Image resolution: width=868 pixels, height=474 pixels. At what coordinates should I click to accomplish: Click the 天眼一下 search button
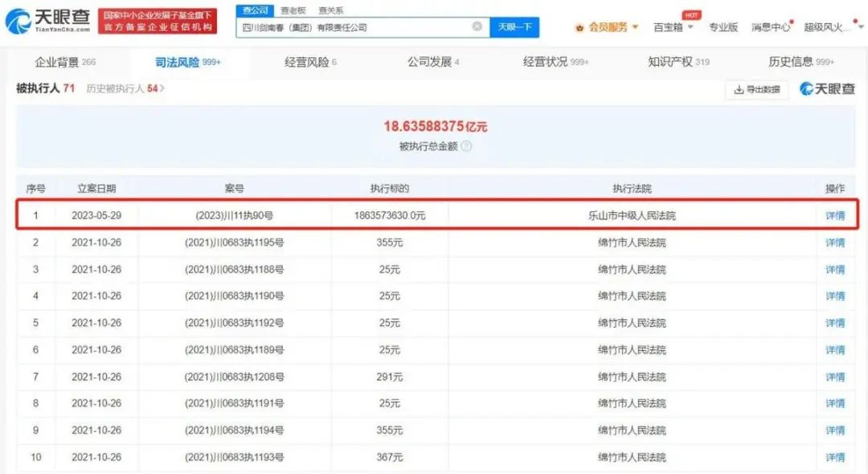pyautogui.click(x=515, y=27)
